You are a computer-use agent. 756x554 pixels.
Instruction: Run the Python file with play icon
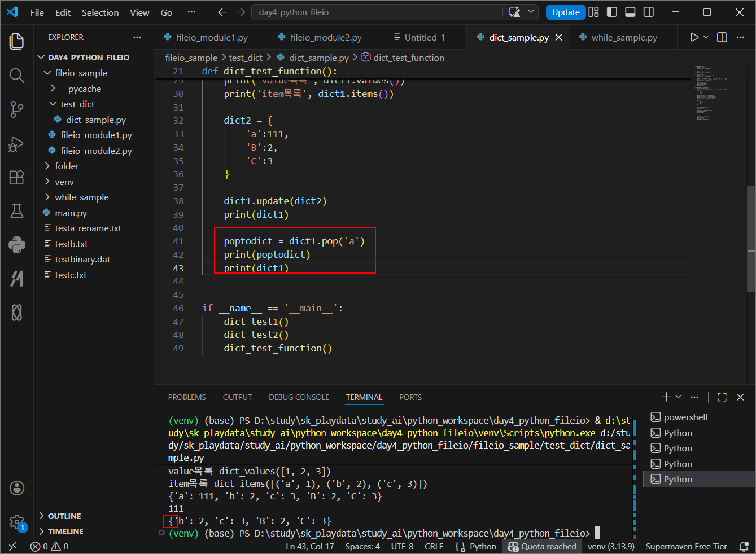point(694,37)
